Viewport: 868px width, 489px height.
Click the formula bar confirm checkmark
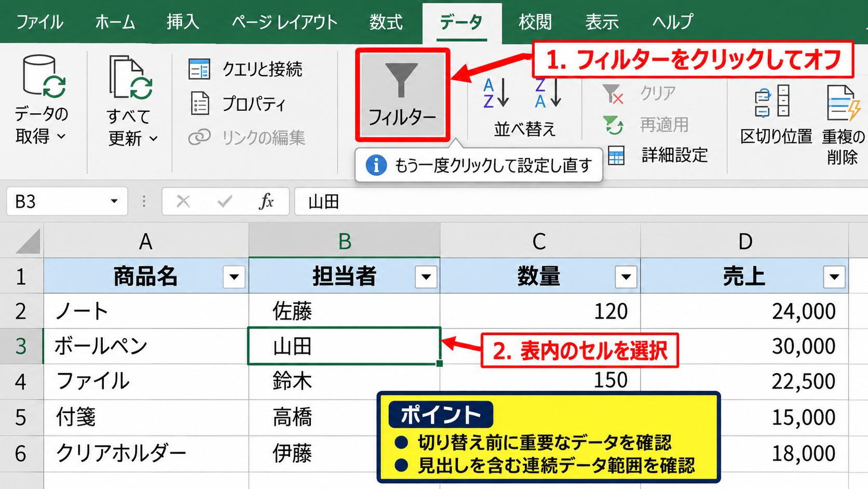pyautogui.click(x=225, y=201)
